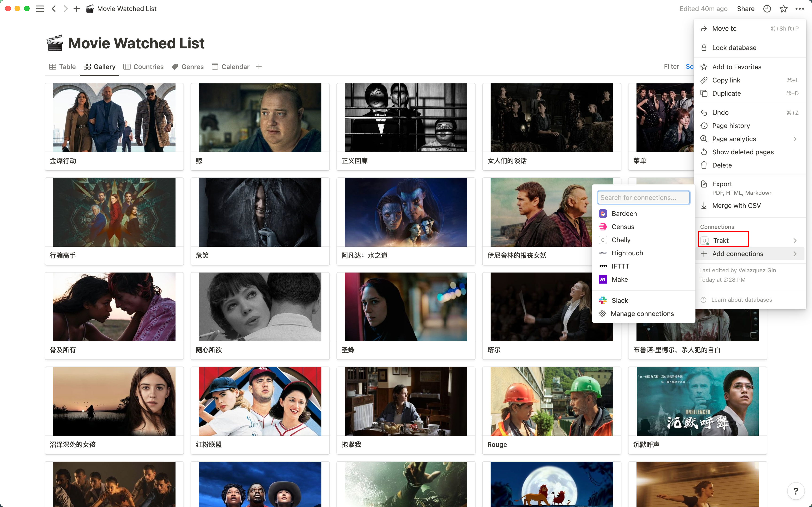This screenshot has height=507, width=812.
Task: Click the new page plus icon
Action: pyautogui.click(x=76, y=9)
